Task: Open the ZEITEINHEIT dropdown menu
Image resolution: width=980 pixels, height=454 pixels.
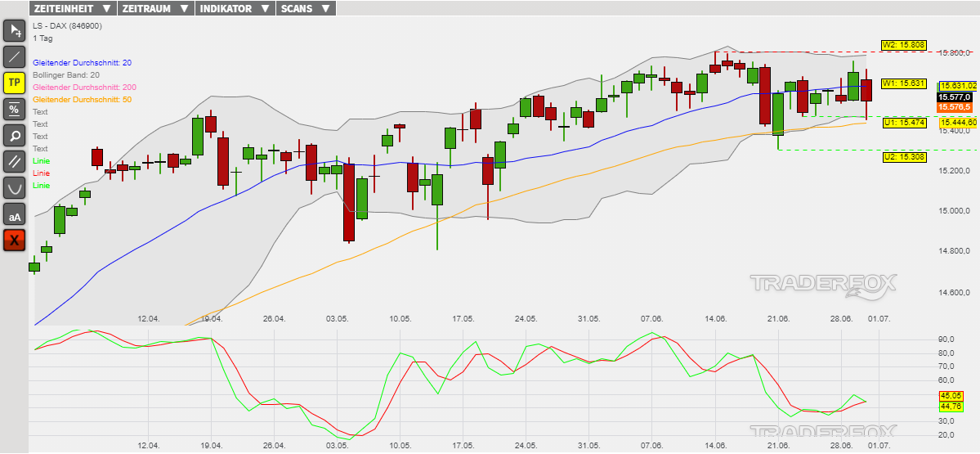Action: pos(72,9)
